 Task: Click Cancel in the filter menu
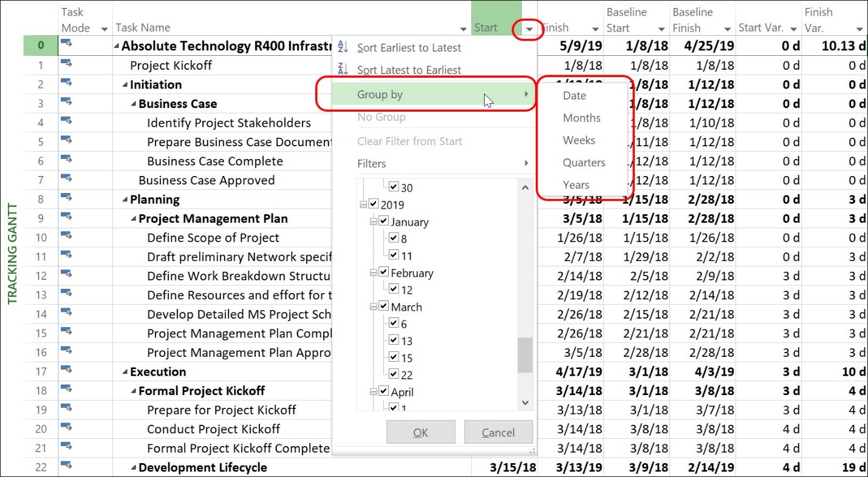tap(498, 432)
